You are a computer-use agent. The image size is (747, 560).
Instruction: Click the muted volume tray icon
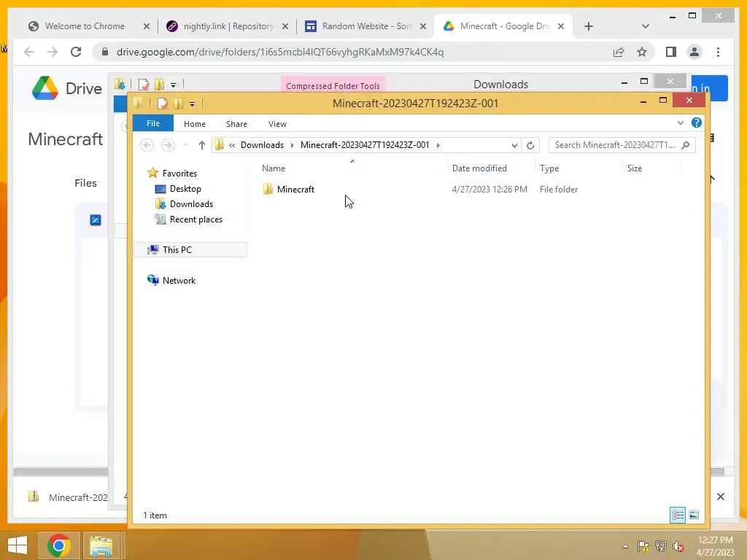coord(678,546)
